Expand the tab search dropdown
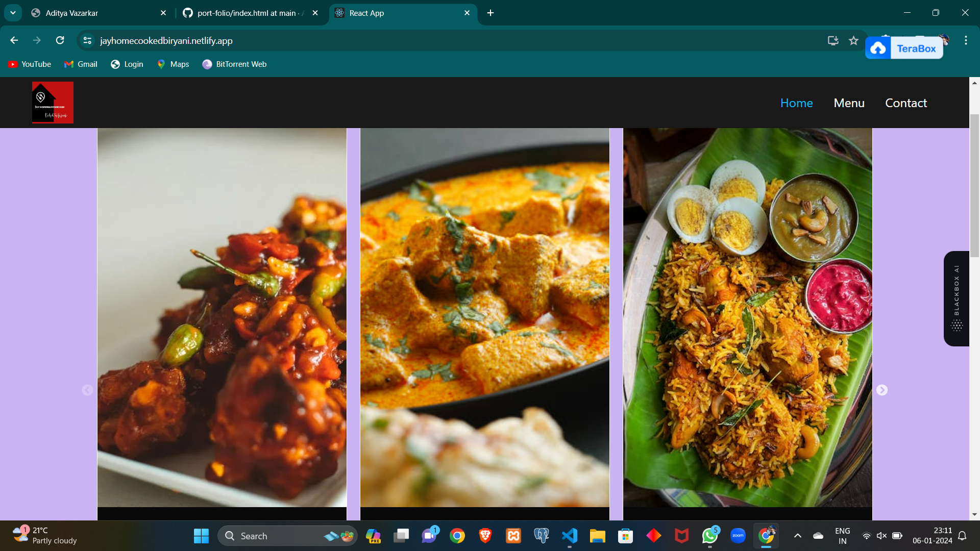The image size is (980, 551). click(x=13, y=13)
